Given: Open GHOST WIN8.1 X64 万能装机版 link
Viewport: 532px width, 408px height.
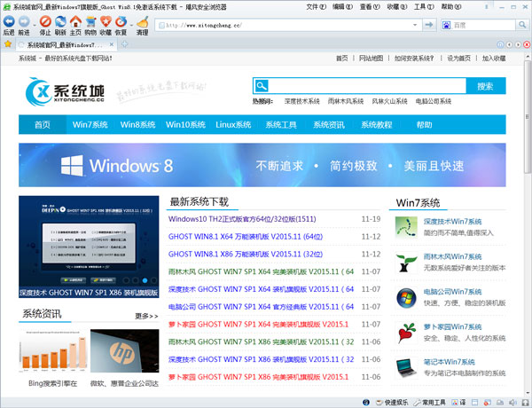Looking at the screenshot, I should 246,237.
